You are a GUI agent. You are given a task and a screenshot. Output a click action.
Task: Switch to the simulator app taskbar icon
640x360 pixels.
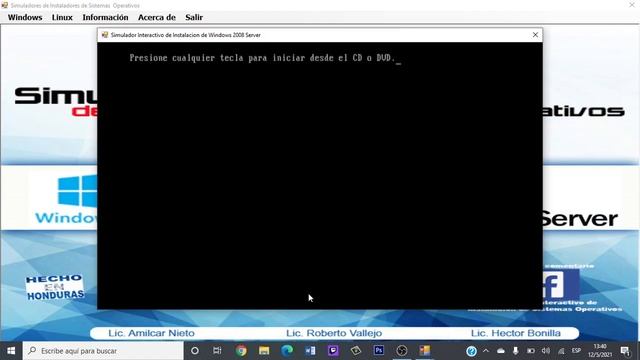424,351
